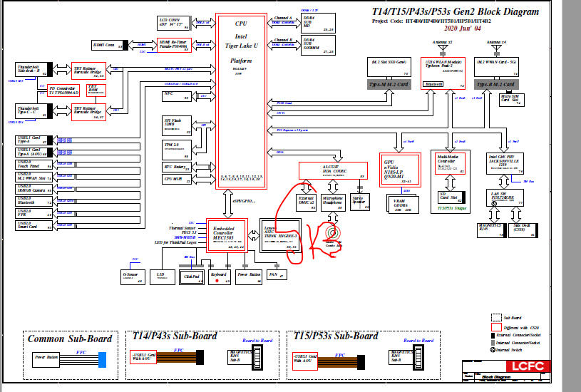Click MAGNETICS RJ45 block under LAN SW
Screen dimensions: 581x392
click(490, 230)
